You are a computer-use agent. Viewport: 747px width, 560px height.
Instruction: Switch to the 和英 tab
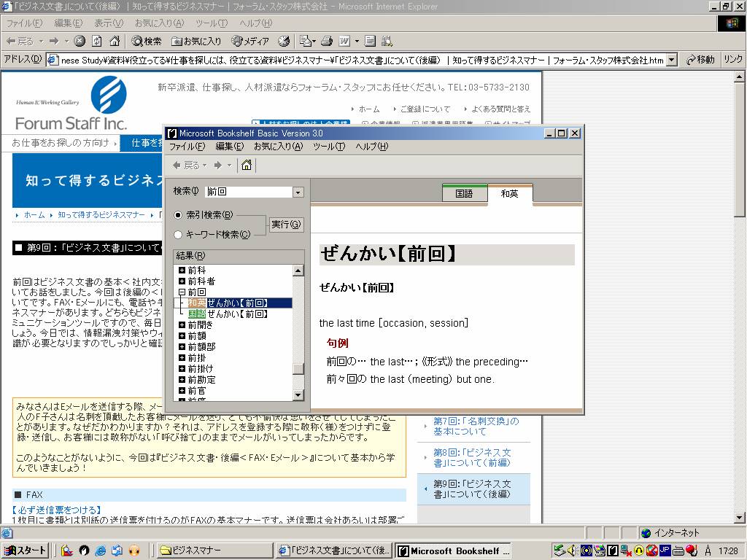[510, 194]
